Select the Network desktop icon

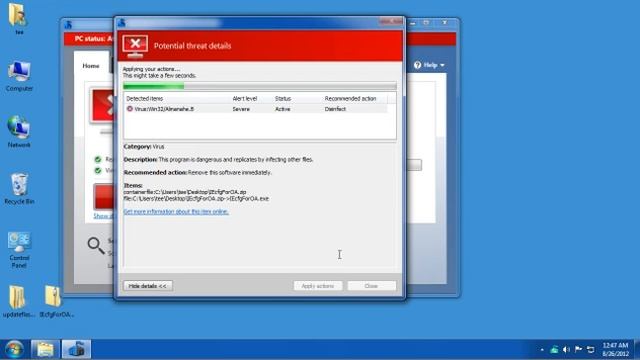(19, 132)
